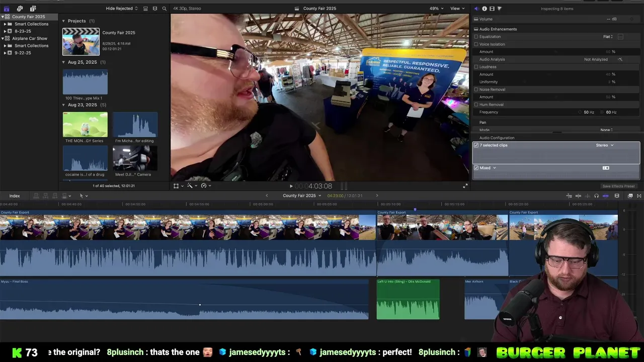Toggle the timeline snapping icon

[x=605, y=196]
